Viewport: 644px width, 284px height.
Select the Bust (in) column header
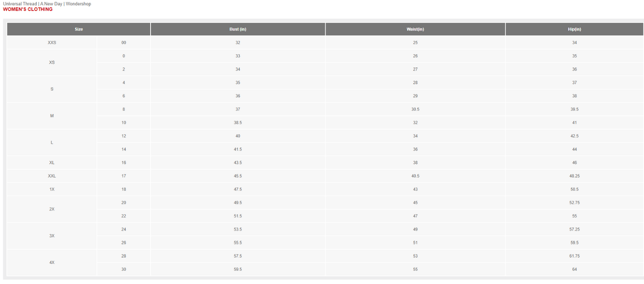(238, 29)
